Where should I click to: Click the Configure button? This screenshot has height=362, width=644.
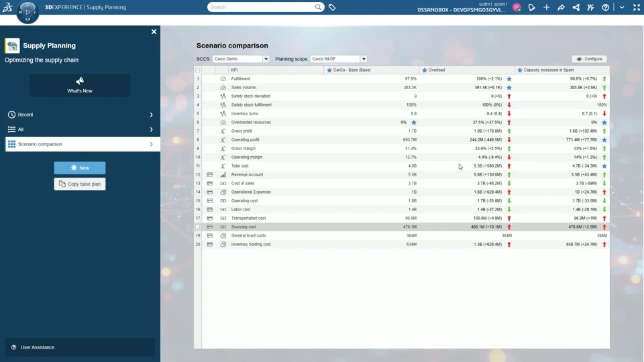point(590,59)
